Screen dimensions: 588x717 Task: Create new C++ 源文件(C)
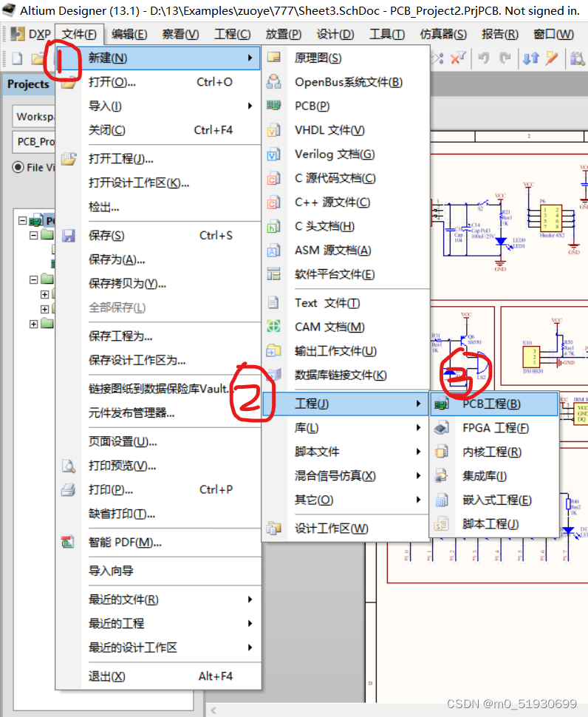click(346, 202)
